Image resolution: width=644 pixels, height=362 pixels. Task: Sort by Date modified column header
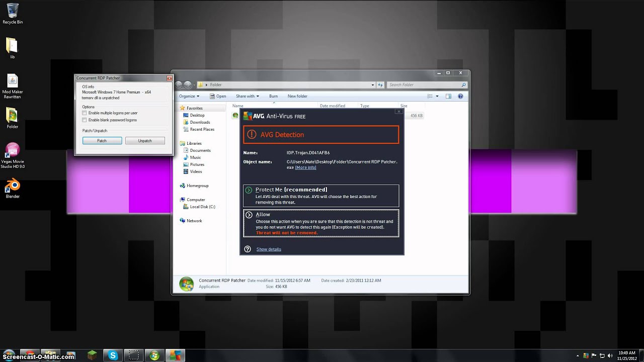point(333,106)
